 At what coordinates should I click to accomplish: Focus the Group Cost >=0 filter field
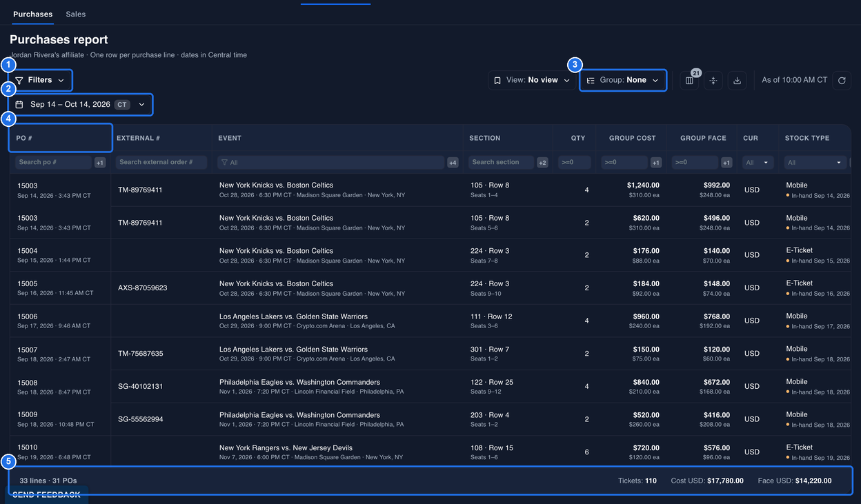click(x=624, y=163)
